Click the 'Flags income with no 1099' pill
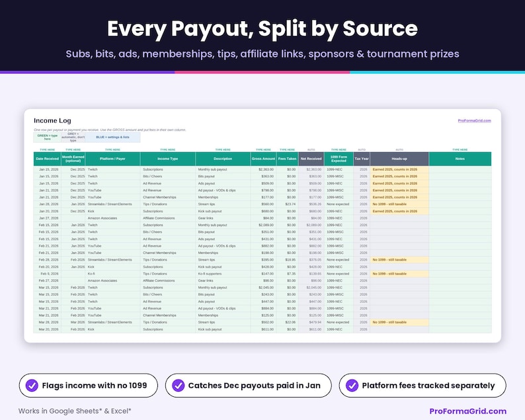The width and height of the screenshot is (525, 420). [x=89, y=386]
